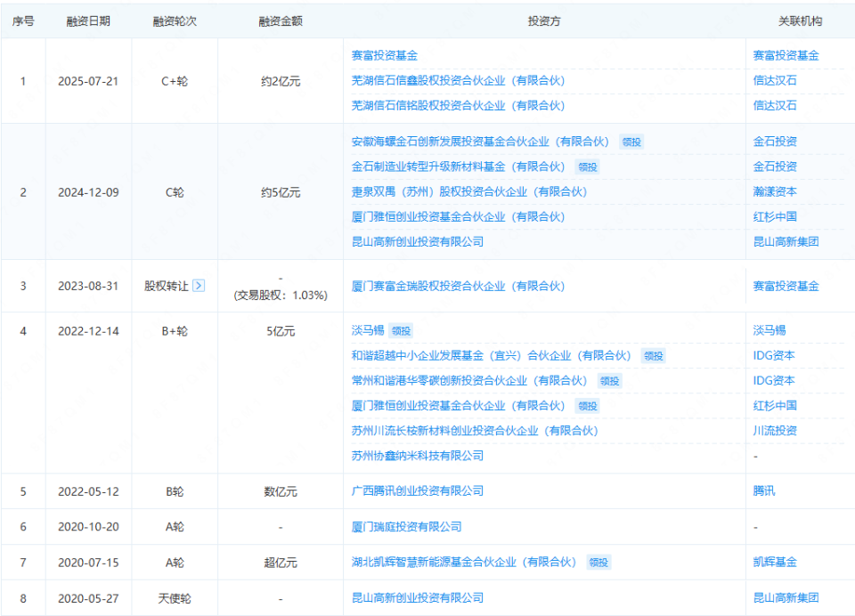The height and width of the screenshot is (616, 855).
Task: Select the date 2020-10-20
Action: tap(88, 527)
